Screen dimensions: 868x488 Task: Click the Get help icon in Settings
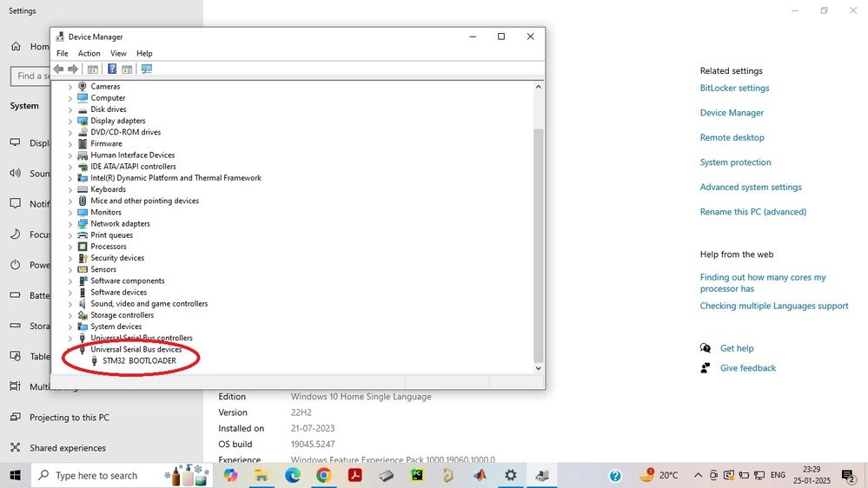[x=706, y=348]
